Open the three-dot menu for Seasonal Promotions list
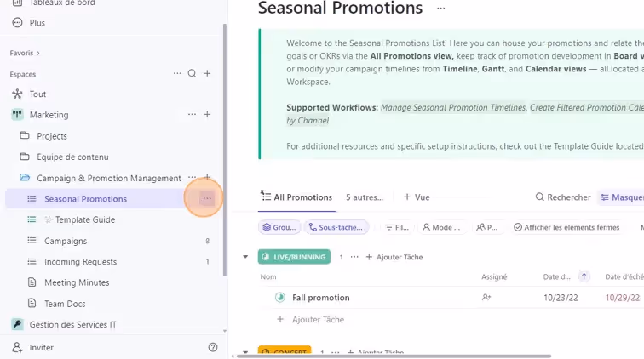 pos(206,199)
